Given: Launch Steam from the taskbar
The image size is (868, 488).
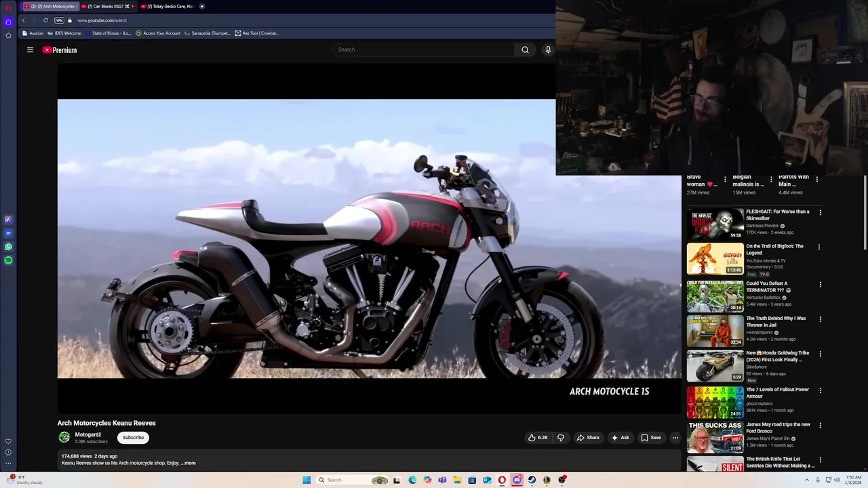Looking at the screenshot, I should [x=532, y=480].
